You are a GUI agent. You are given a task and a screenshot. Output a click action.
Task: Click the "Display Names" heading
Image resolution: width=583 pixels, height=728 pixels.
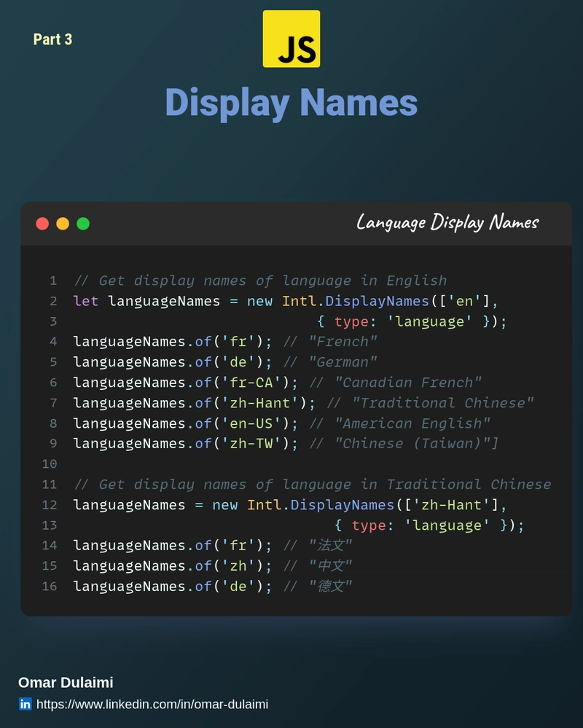(291, 102)
